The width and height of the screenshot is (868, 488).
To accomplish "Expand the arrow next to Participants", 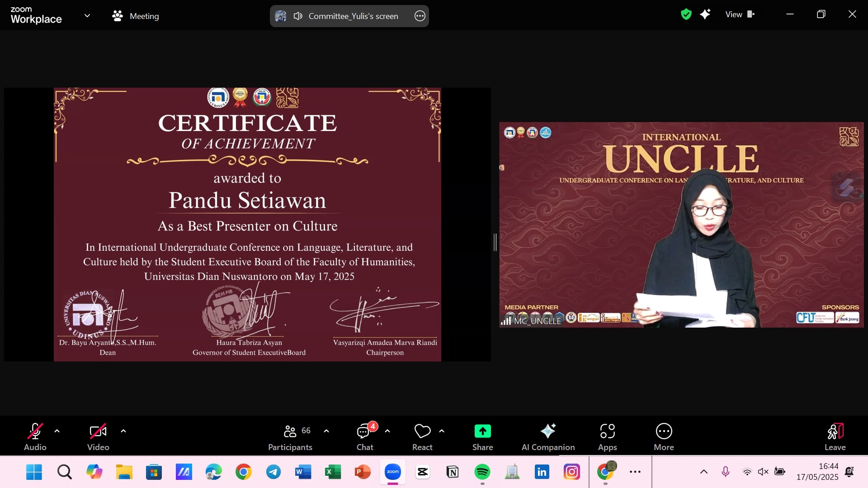I will tap(326, 431).
